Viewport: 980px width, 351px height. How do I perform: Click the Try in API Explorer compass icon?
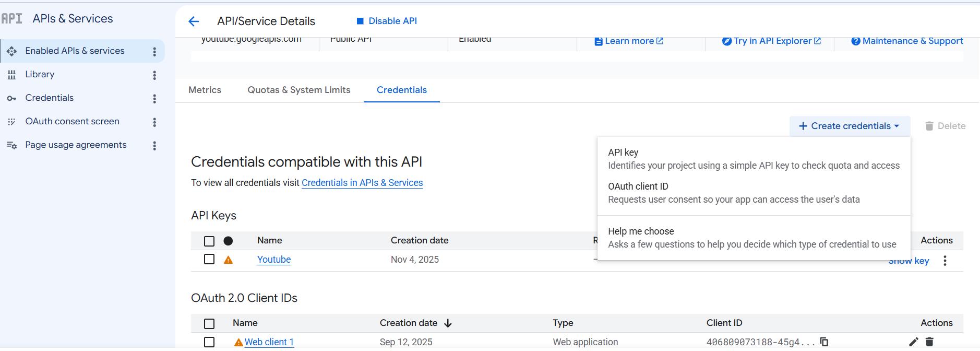(x=726, y=41)
